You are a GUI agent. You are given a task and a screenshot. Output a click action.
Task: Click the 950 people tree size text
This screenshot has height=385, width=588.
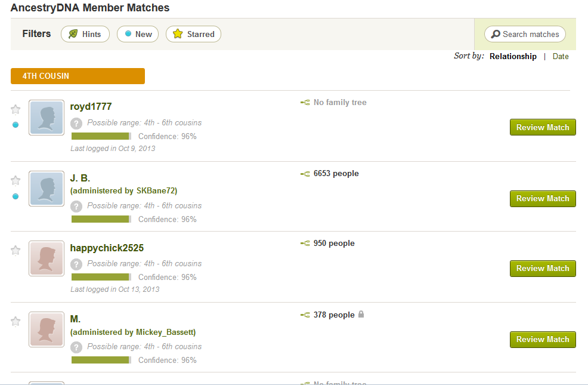pos(334,243)
